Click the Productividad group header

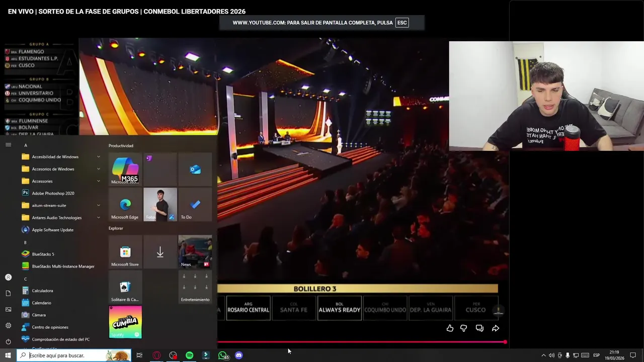click(121, 146)
